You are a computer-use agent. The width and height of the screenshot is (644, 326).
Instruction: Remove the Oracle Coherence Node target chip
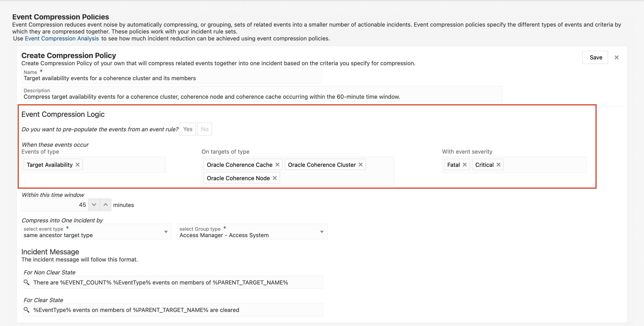pos(275,178)
